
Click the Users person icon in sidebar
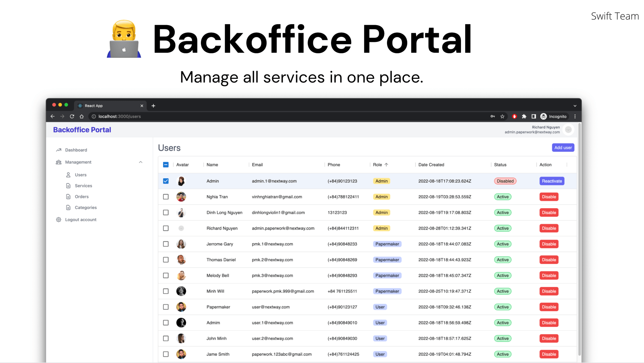[68, 175]
